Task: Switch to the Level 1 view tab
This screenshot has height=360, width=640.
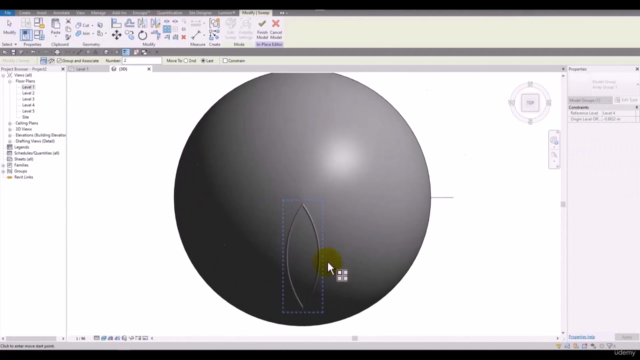Action: [82, 69]
